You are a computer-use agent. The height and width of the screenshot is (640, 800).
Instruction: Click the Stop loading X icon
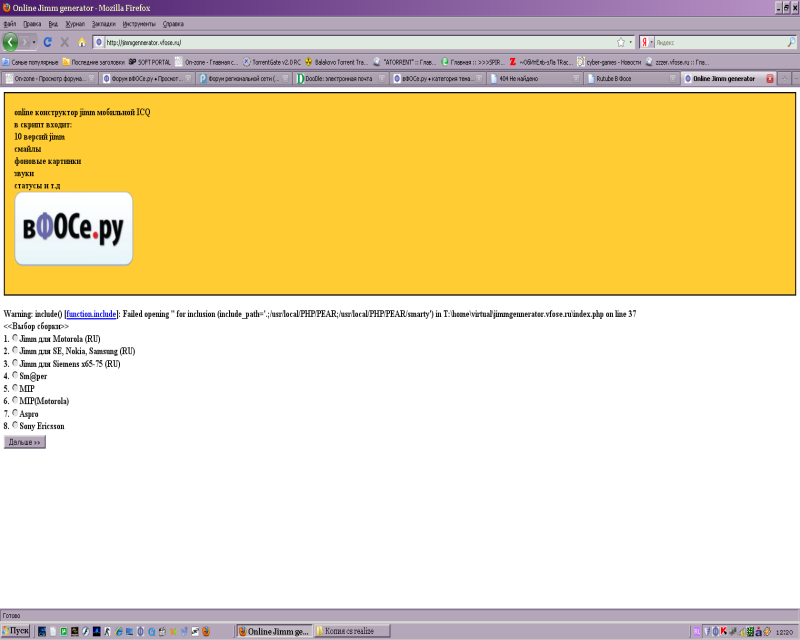[64, 42]
